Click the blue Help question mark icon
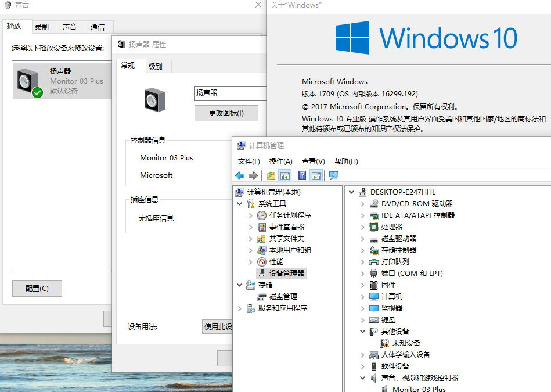Screen dimensions: 551x392 pos(302,175)
